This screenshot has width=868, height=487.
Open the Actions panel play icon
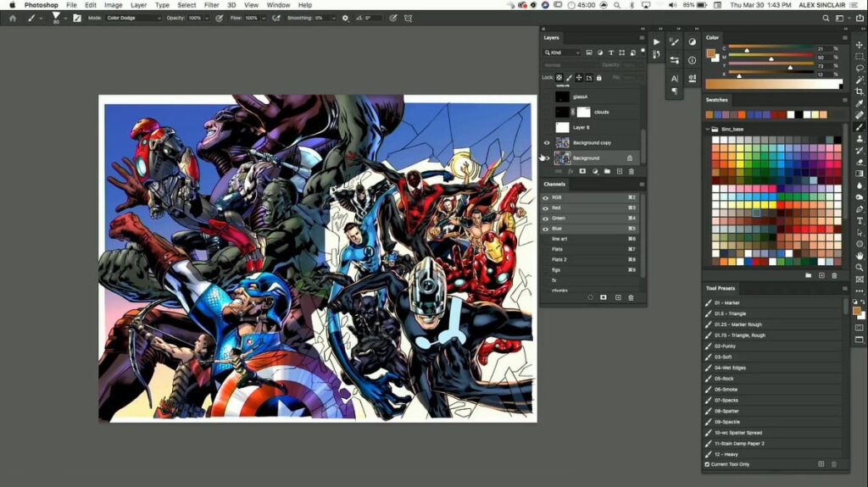point(656,42)
